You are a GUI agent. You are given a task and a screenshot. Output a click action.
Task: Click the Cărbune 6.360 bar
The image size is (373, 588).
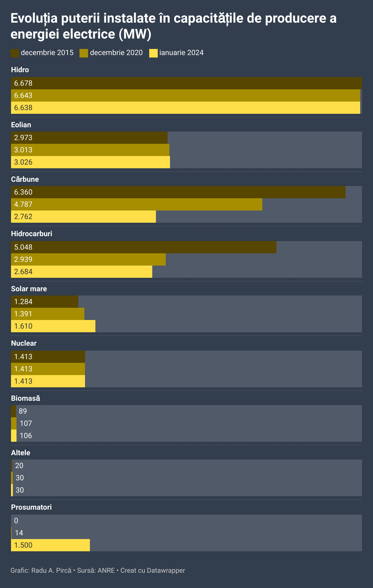tap(178, 192)
